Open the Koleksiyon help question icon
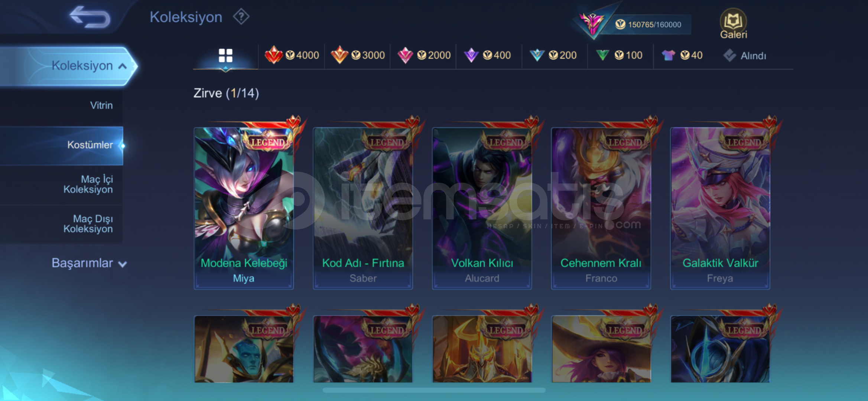Viewport: 868px width, 401px height. click(x=241, y=17)
